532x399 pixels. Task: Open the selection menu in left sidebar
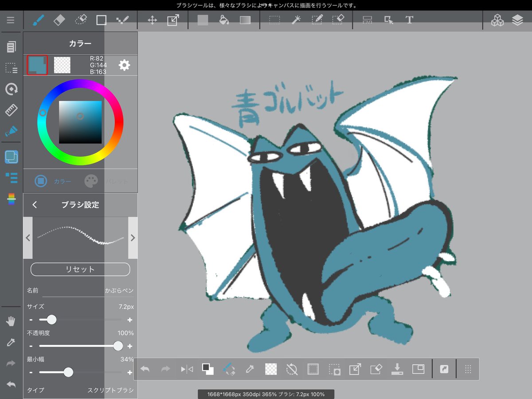pyautogui.click(x=11, y=68)
